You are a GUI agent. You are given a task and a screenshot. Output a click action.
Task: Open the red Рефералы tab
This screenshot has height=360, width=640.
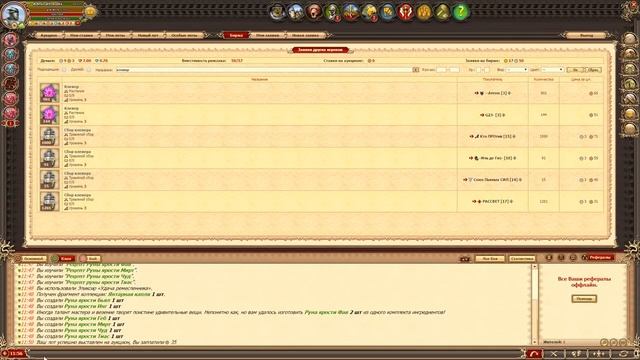600,258
